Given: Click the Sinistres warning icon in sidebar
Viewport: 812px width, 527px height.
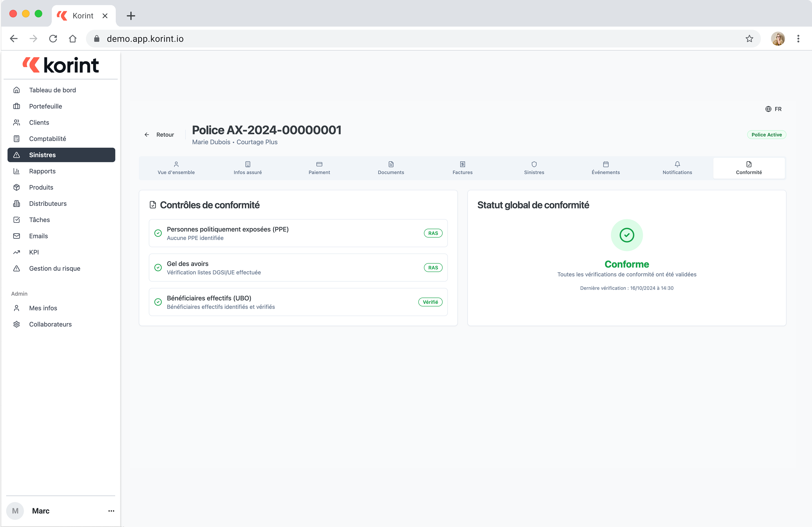Looking at the screenshot, I should pos(17,155).
